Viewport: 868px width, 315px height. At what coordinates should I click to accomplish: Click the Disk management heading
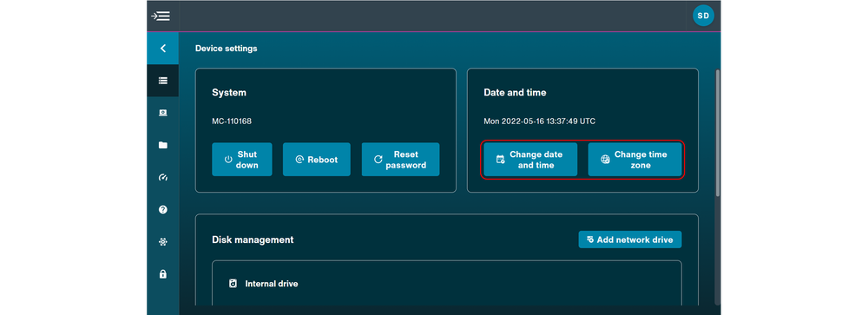click(253, 240)
